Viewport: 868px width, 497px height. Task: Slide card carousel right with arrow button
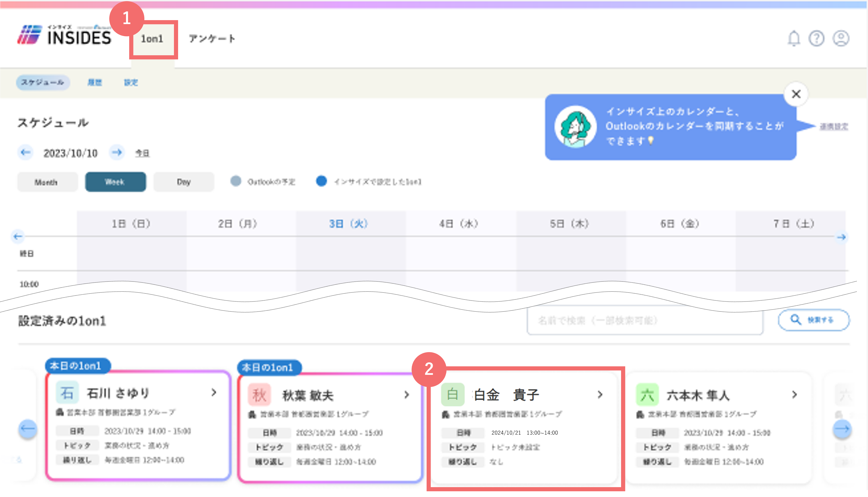tap(842, 429)
